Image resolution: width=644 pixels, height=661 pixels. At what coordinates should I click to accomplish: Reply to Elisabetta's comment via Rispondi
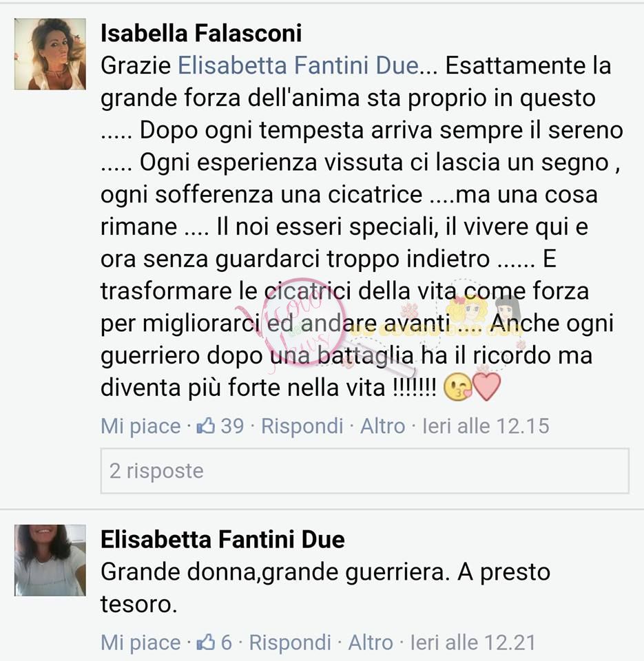coord(290,643)
